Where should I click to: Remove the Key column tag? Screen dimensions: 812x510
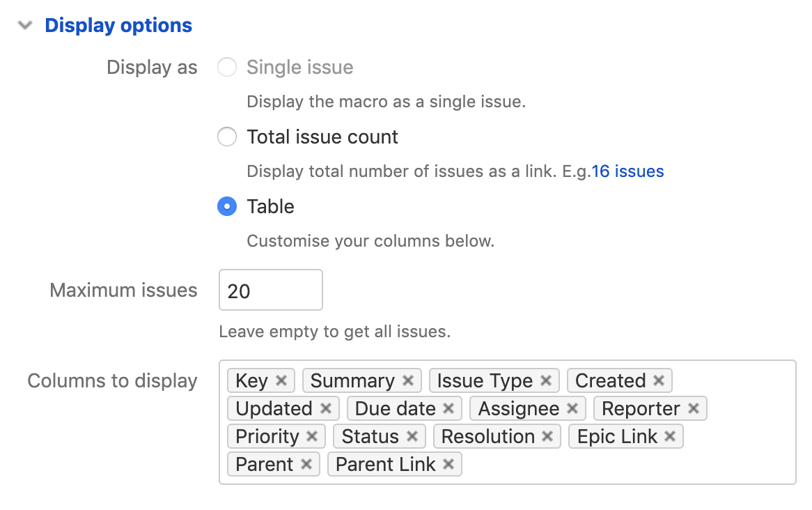pyautogui.click(x=281, y=380)
